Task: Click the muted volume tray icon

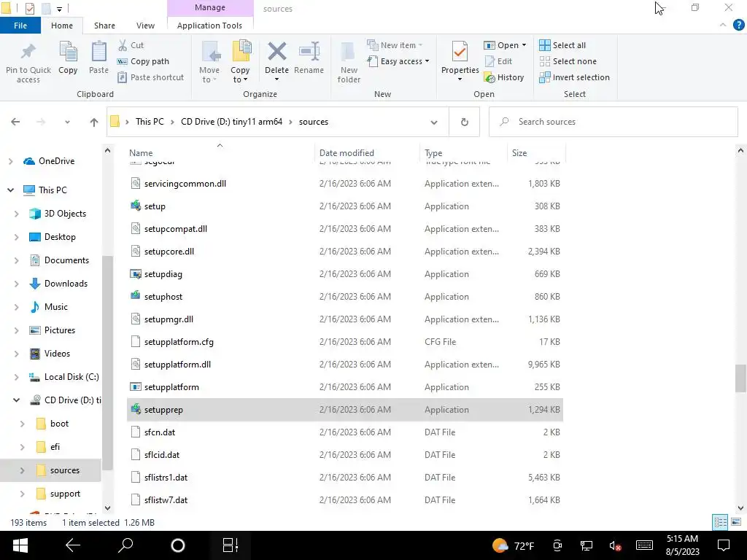Action: coord(614,545)
